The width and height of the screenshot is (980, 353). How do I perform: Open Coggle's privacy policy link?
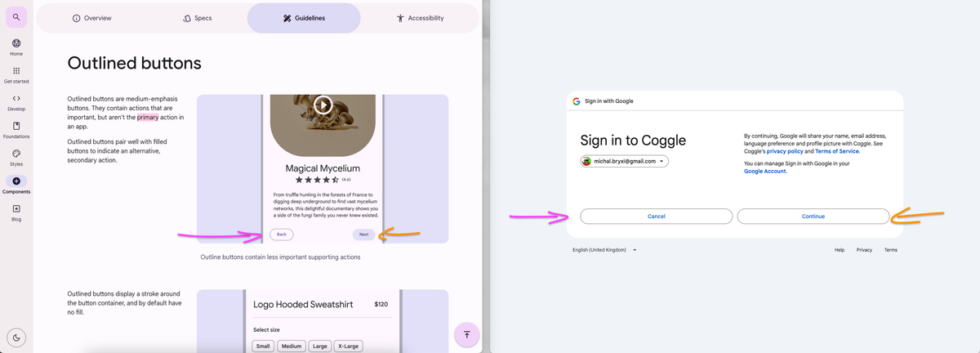click(x=785, y=151)
